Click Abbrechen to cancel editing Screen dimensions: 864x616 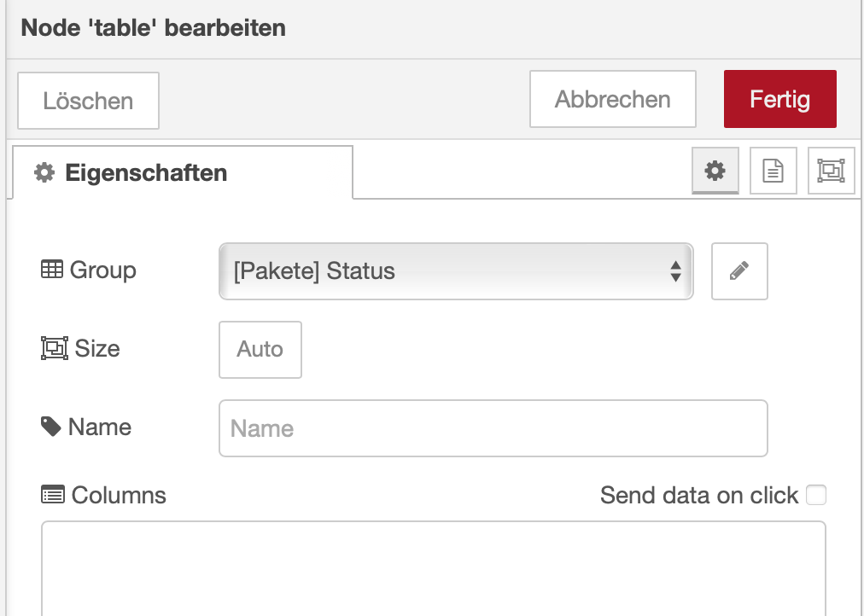click(x=612, y=99)
